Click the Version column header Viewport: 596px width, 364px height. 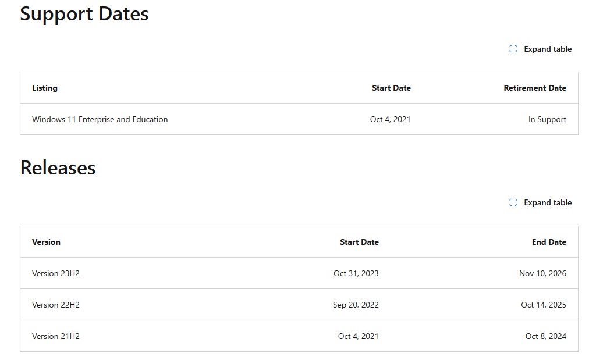click(46, 242)
